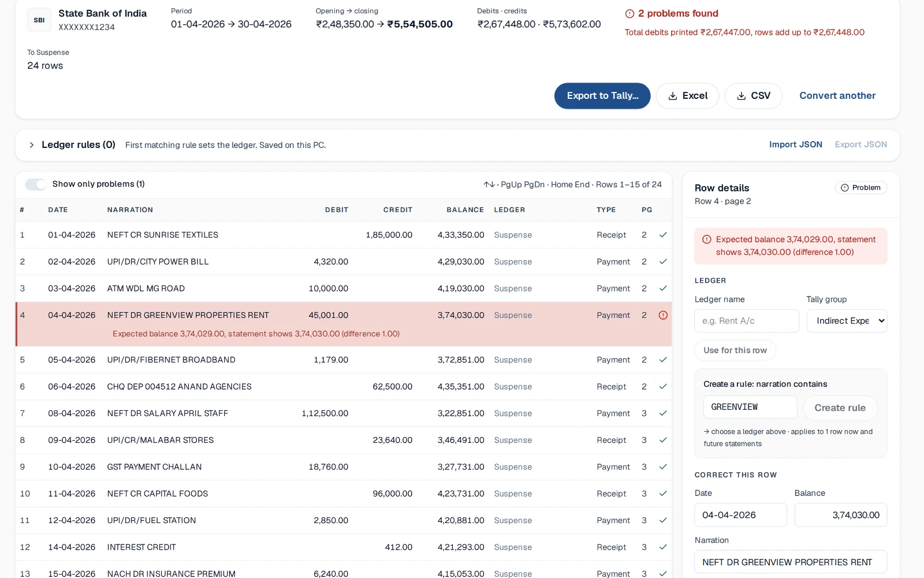Click the alert icon in the expected balance message
This screenshot has width=924, height=578.
point(706,239)
